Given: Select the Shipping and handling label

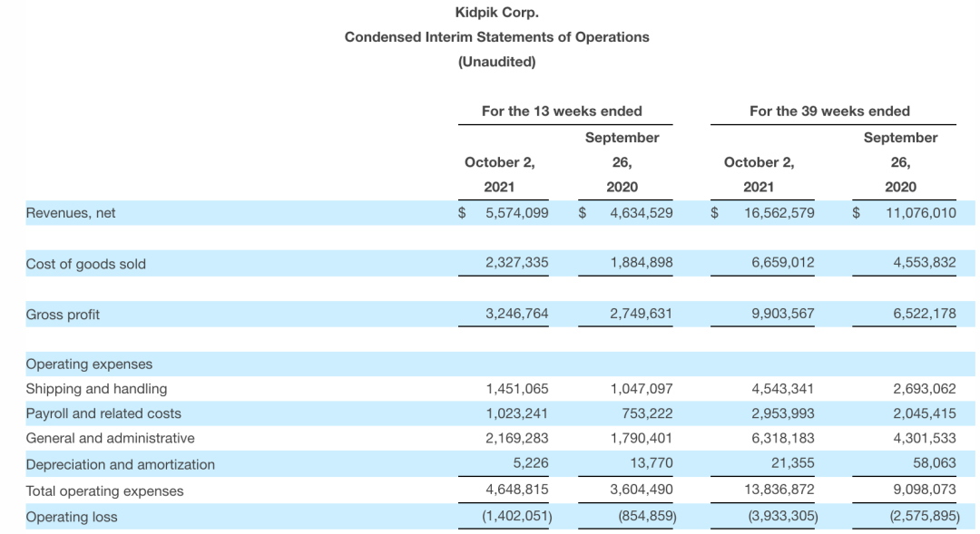Looking at the screenshot, I should [96, 389].
